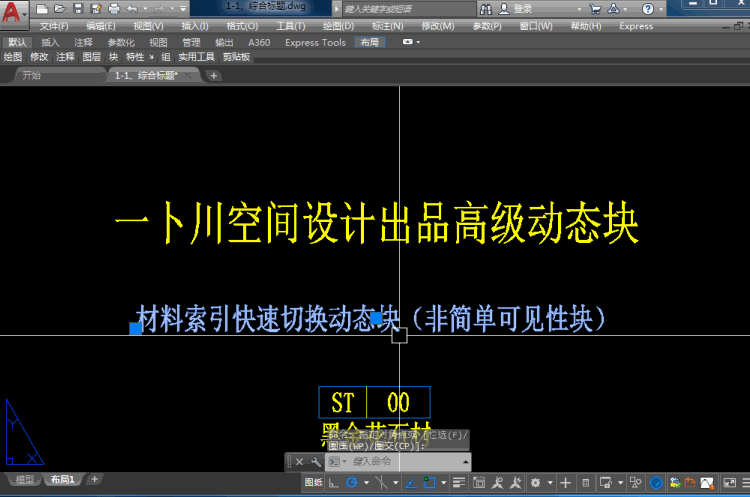The width and height of the screenshot is (750, 497).
Task: Add new layout with plus button
Action: click(95, 479)
